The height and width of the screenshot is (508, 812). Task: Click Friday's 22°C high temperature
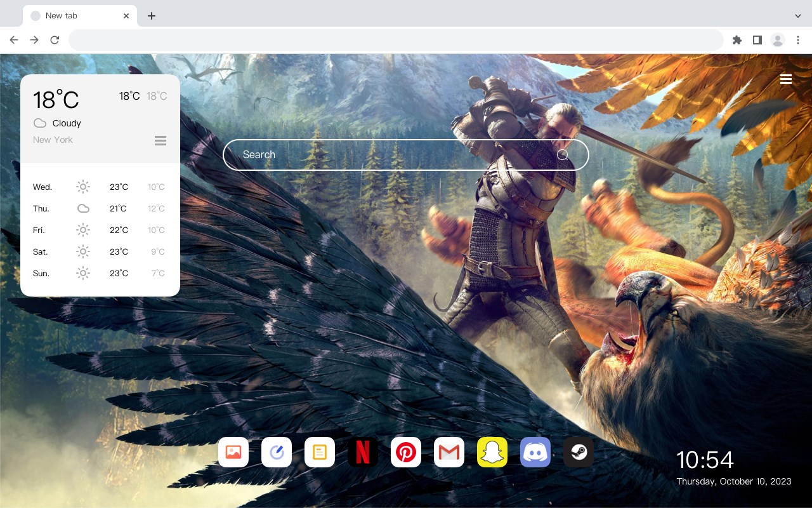(119, 230)
